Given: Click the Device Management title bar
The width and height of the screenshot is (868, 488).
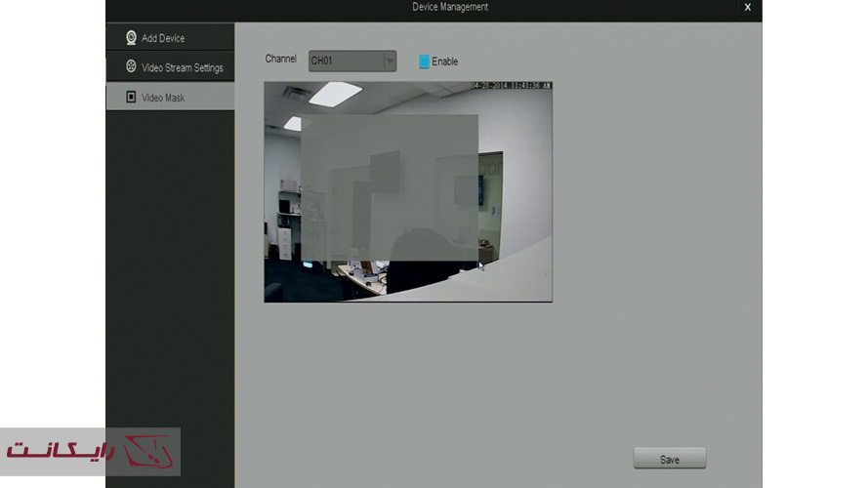Looking at the screenshot, I should click(x=449, y=8).
